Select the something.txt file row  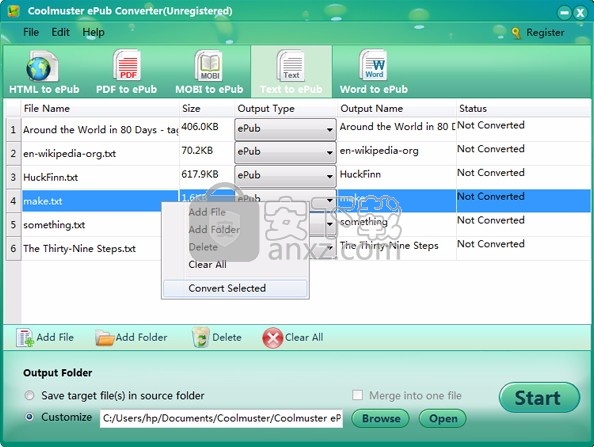pos(92,225)
